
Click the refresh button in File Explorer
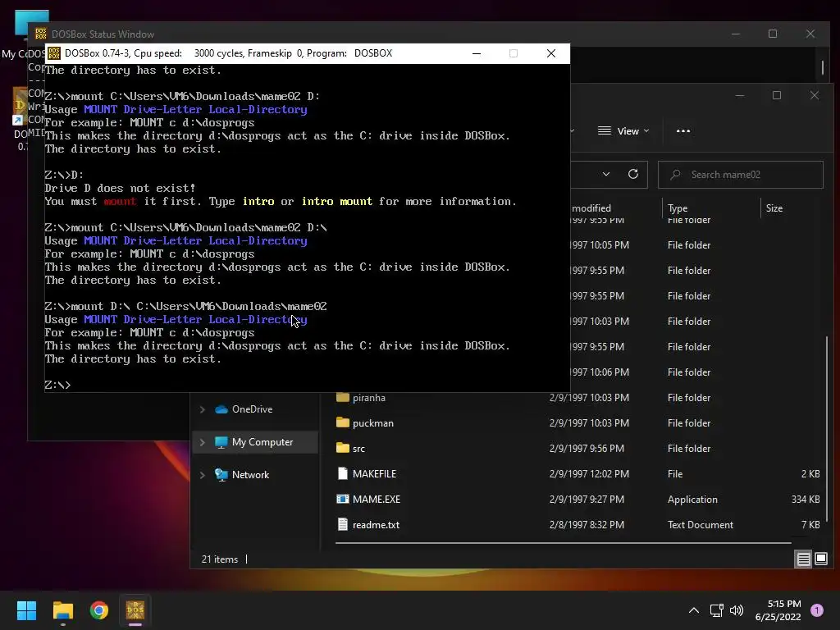click(x=633, y=174)
